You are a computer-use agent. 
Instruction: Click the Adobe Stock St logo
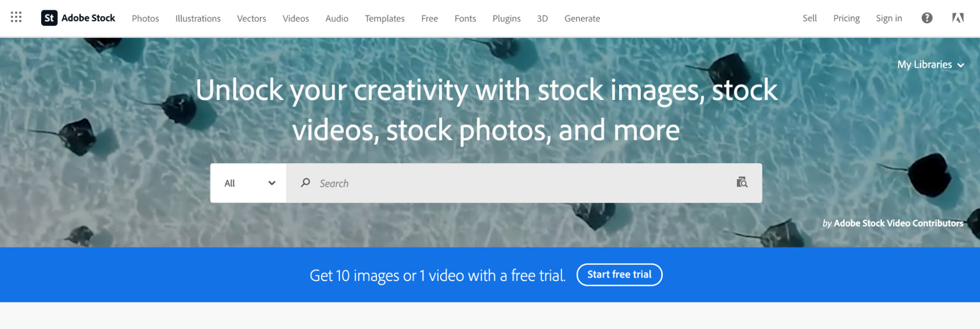coord(49,18)
